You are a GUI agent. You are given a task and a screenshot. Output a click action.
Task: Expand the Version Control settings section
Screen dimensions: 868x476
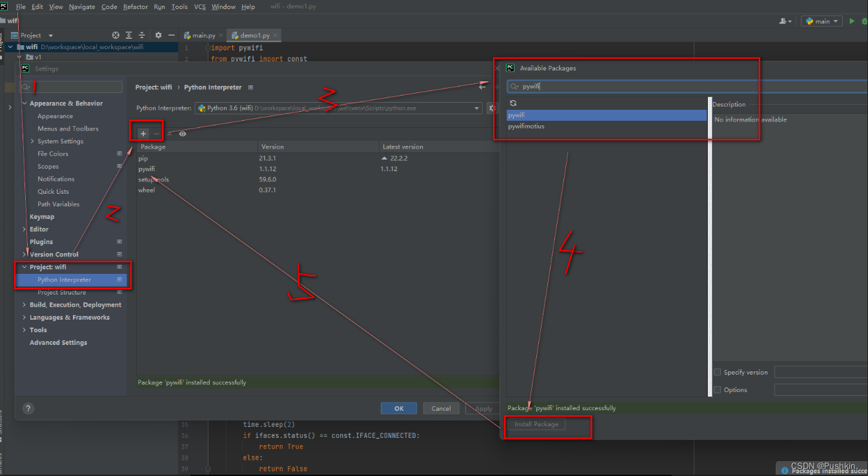tap(25, 254)
